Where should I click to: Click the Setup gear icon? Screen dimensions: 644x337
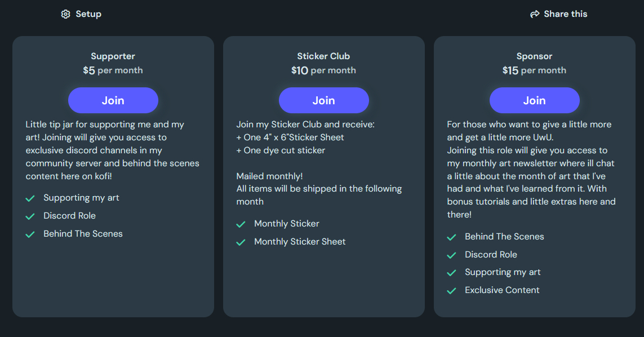pos(65,14)
